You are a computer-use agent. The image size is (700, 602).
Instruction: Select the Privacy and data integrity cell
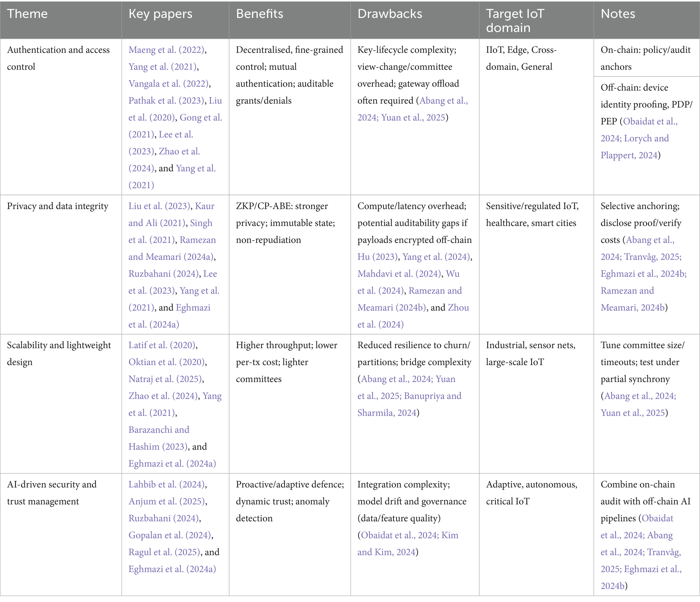point(58,206)
